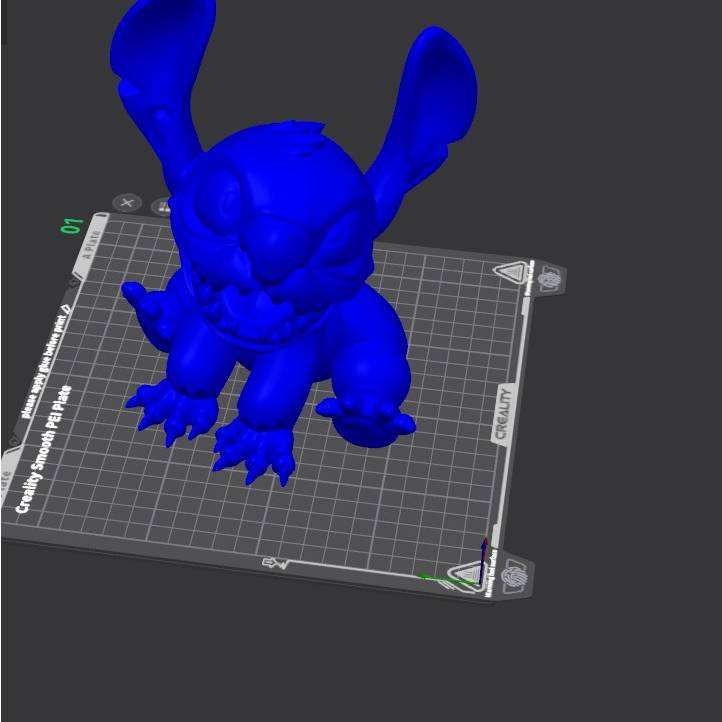Click the 'please apply glue before print' text
The height and width of the screenshot is (722, 722).
[x=44, y=366]
